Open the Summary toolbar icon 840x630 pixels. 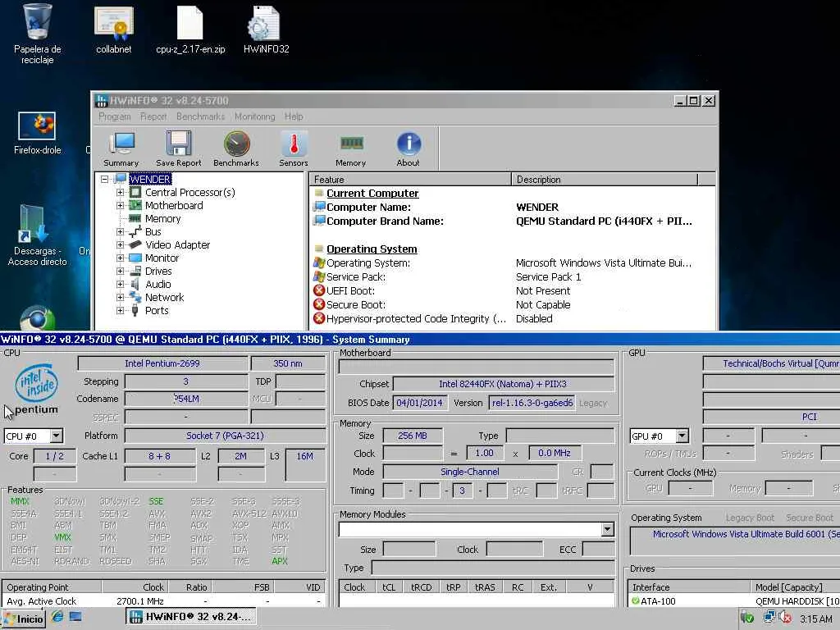pyautogui.click(x=121, y=148)
